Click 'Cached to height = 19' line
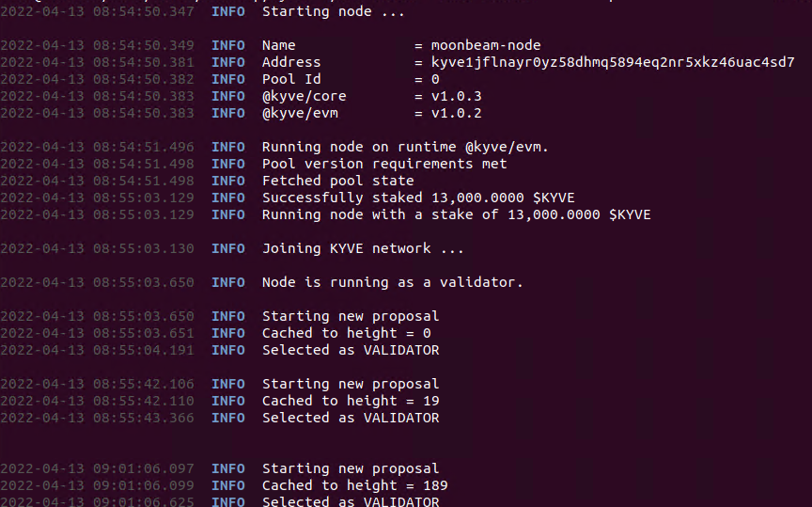The width and height of the screenshot is (812, 507). (351, 401)
